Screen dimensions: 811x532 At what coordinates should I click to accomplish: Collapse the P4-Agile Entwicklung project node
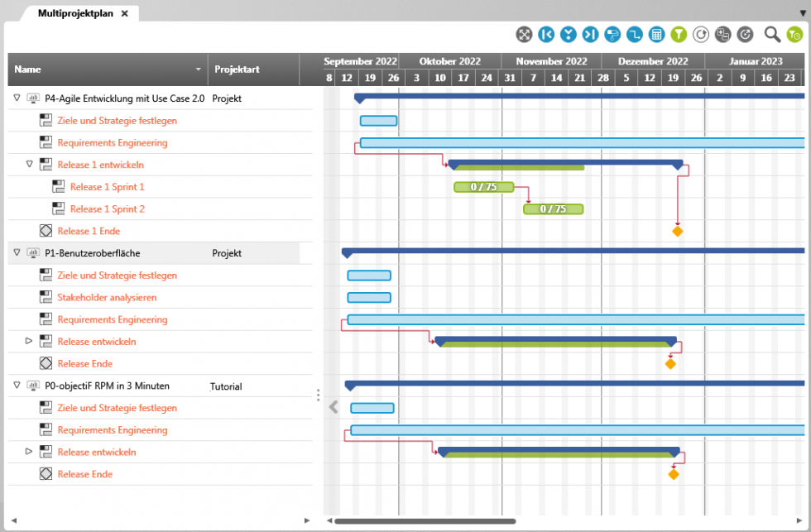click(x=16, y=98)
